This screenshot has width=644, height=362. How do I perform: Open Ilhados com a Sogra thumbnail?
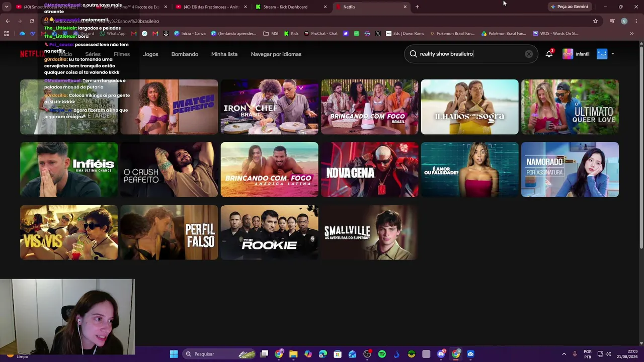[469, 107]
